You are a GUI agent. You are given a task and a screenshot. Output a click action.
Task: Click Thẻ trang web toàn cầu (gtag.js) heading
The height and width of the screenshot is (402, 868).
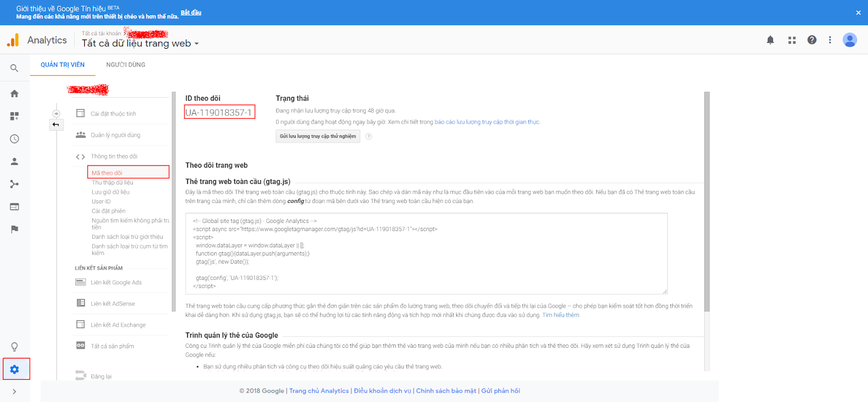coord(238,181)
